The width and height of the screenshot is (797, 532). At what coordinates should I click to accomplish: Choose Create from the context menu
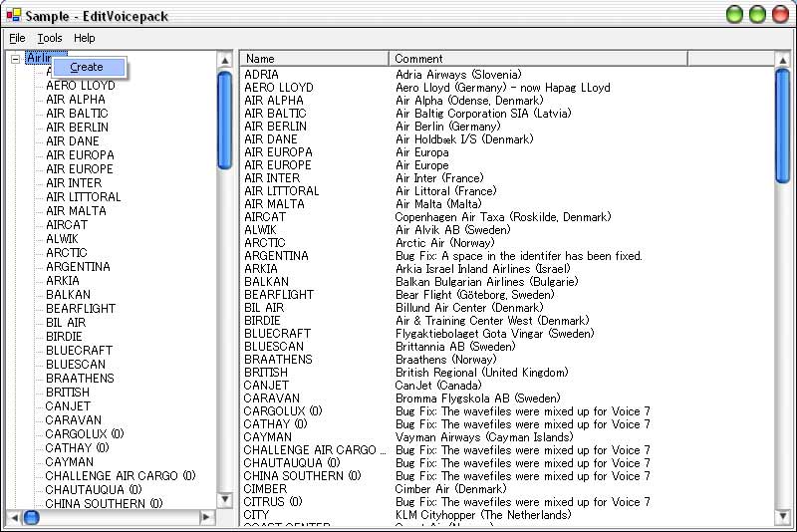pos(89,67)
